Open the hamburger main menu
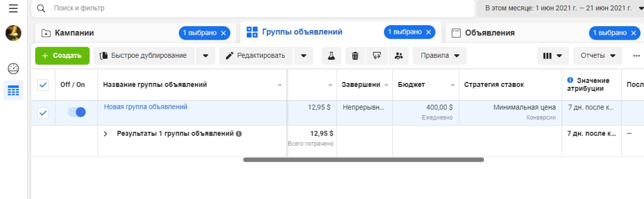The height and width of the screenshot is (199, 644). (13, 8)
